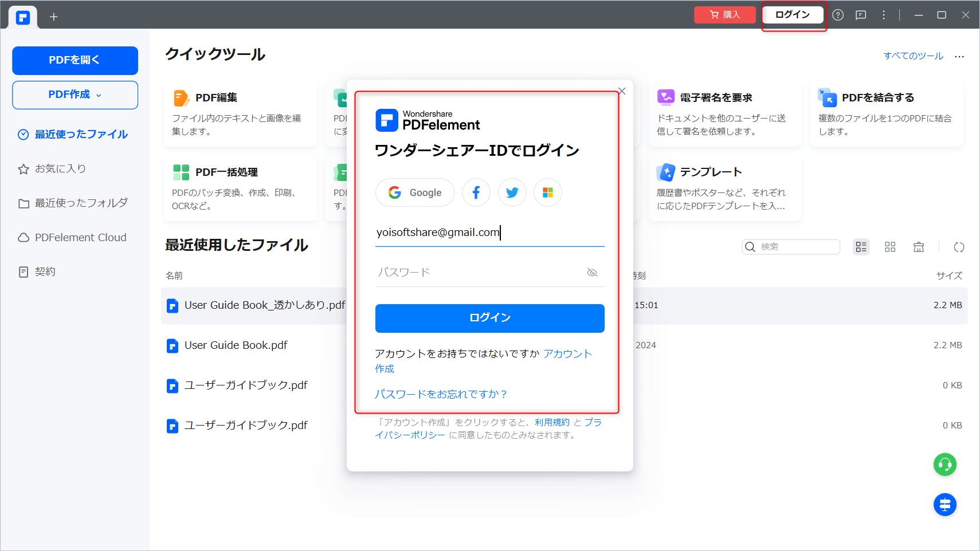Sign in with Facebook icon
Image resolution: width=980 pixels, height=551 pixels.
pos(476,192)
